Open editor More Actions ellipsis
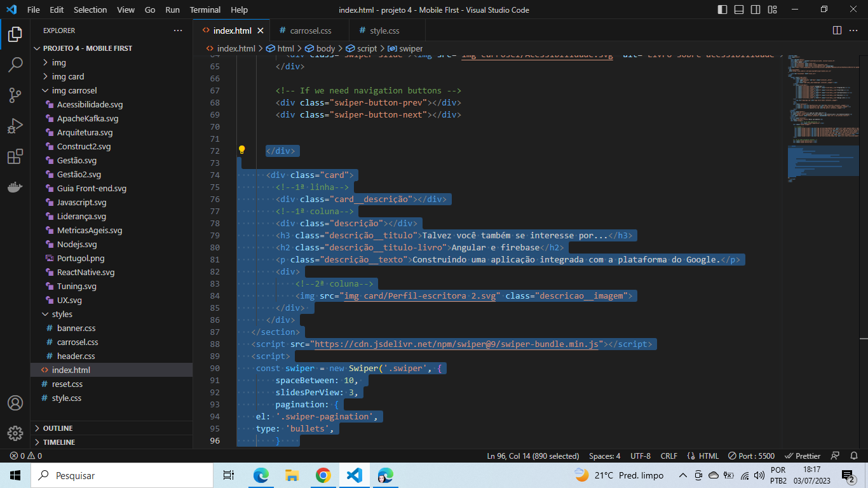The image size is (868, 488). tap(855, 30)
